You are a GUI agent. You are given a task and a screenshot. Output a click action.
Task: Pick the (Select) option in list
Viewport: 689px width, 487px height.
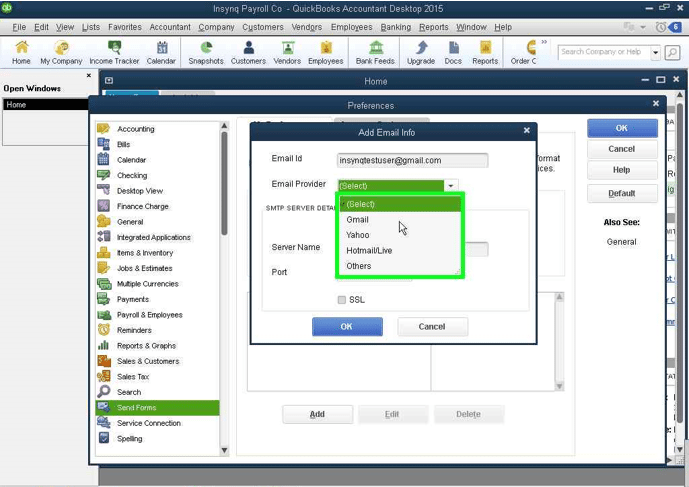pyautogui.click(x=399, y=204)
